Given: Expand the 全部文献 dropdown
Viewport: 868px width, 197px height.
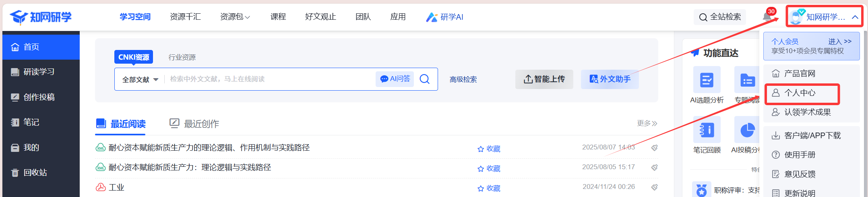Looking at the screenshot, I should coord(140,80).
